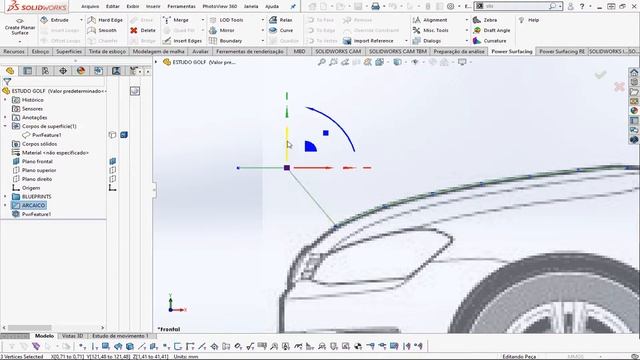
Task: Switch to the Modelagem de malha tab
Action: pyautogui.click(x=158, y=51)
